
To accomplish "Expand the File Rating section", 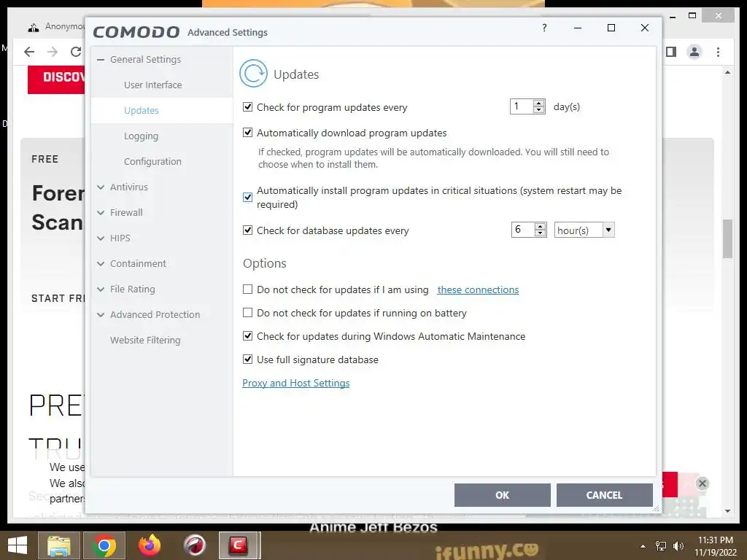I will point(101,289).
